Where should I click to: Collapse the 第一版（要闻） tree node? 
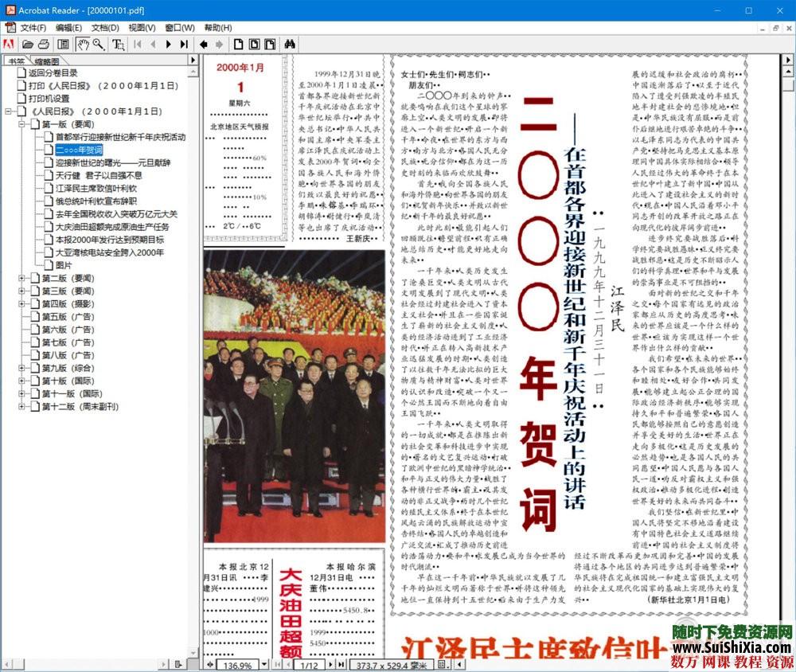pos(22,124)
